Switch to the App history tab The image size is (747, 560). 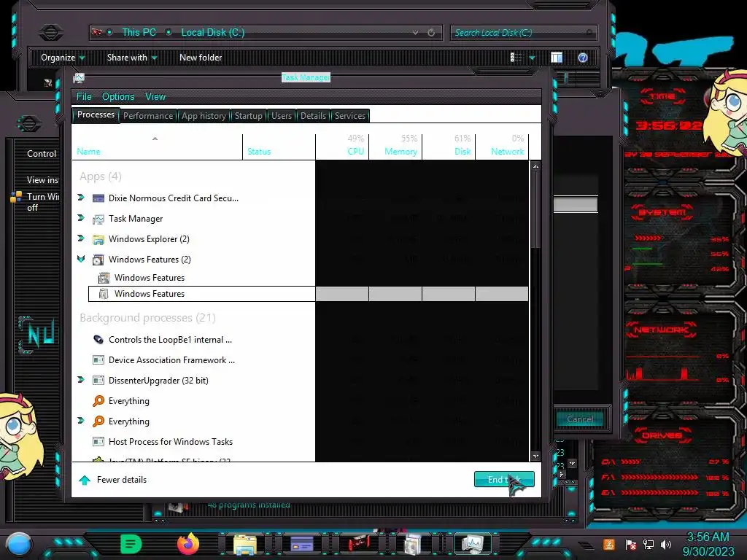pos(204,116)
